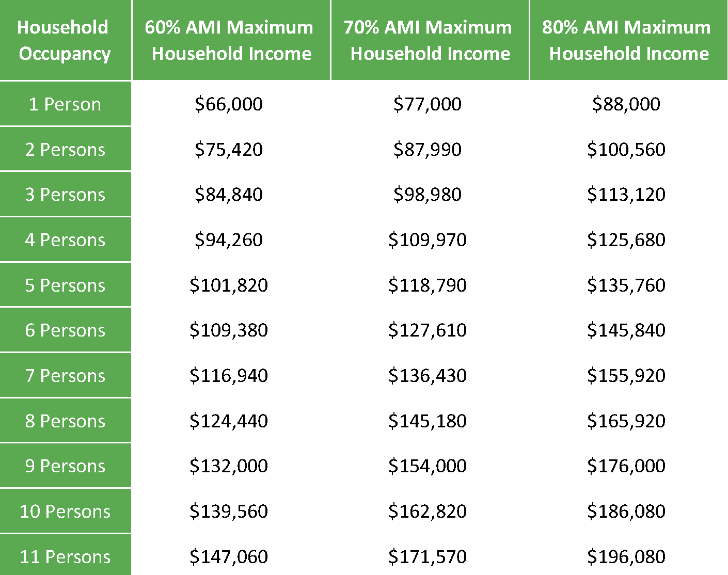Select the $87,990 value
The width and height of the screenshot is (728, 575).
click(x=428, y=149)
